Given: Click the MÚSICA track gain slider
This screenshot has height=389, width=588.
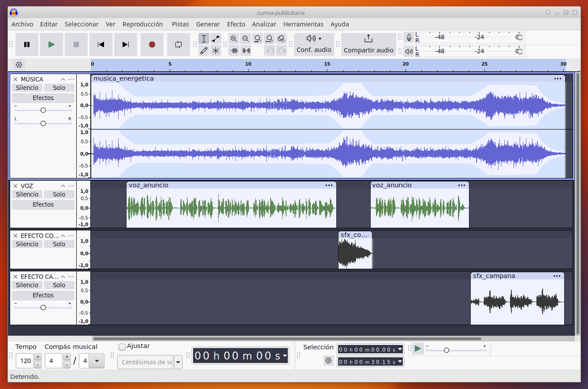Looking at the screenshot, I should pos(43,110).
